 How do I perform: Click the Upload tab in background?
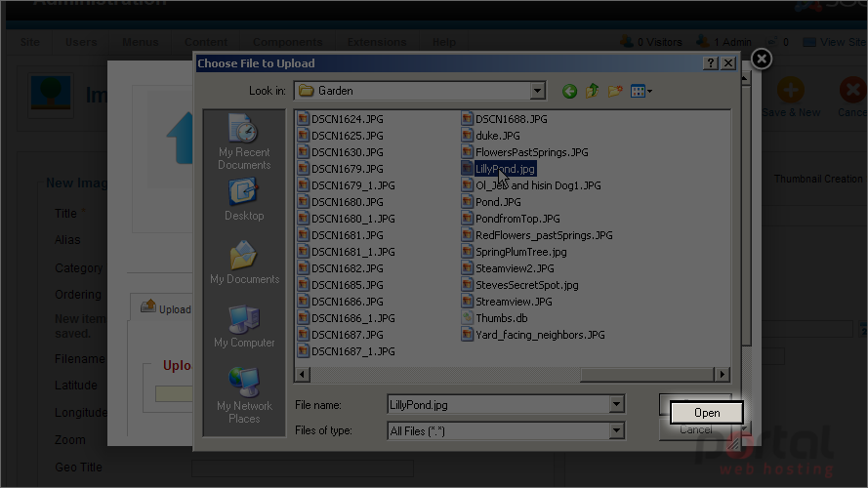[166, 307]
